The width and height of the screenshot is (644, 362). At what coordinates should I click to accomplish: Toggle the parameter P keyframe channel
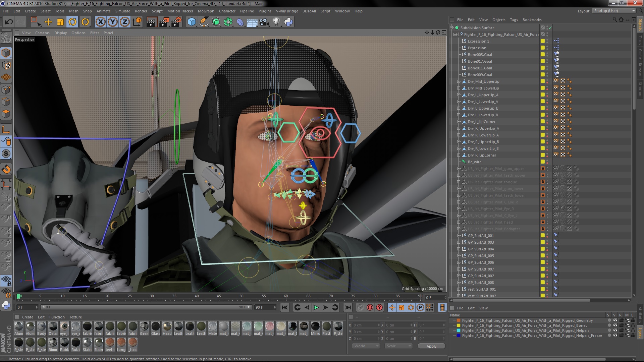tap(420, 307)
